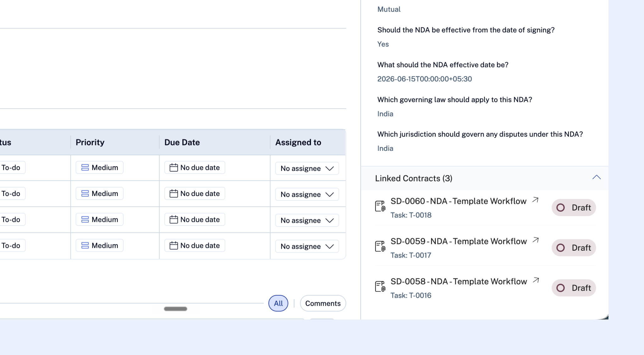Screen dimensions: 644x355
Task: Change Medium priority in third task row
Action: click(99, 220)
